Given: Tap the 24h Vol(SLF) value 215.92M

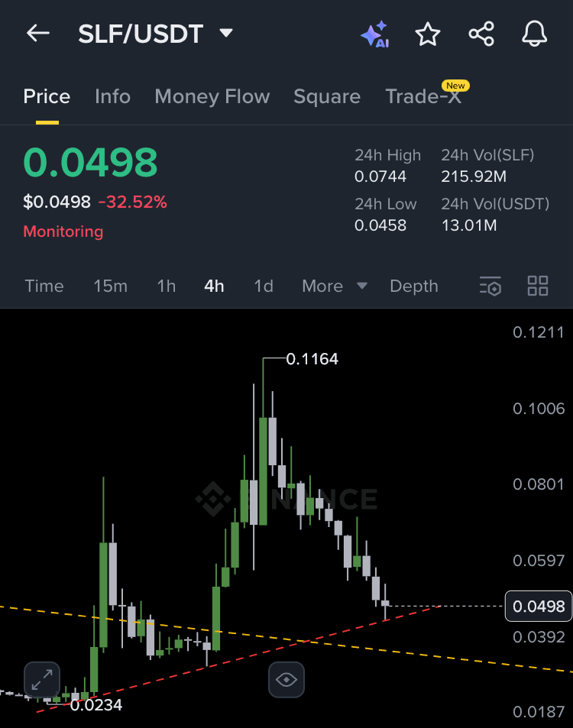Looking at the screenshot, I should [x=474, y=176].
